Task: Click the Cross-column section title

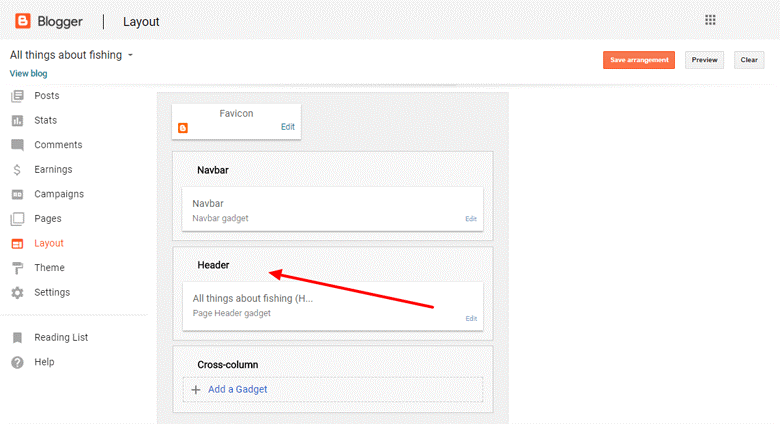Action: click(228, 365)
